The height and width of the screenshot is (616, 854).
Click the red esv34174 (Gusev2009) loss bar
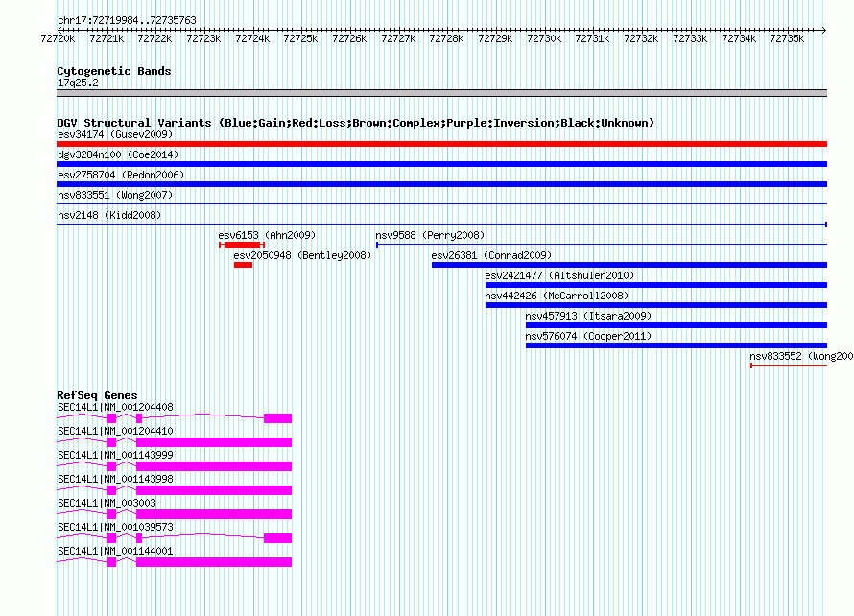pyautogui.click(x=441, y=144)
